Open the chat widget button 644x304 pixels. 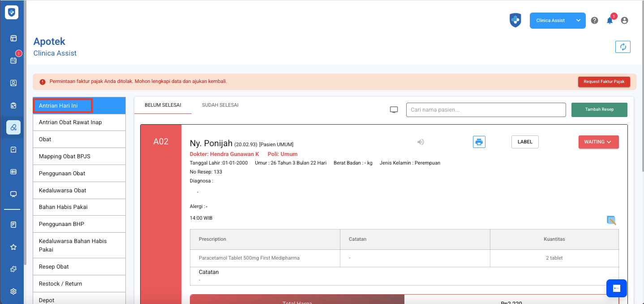616,288
